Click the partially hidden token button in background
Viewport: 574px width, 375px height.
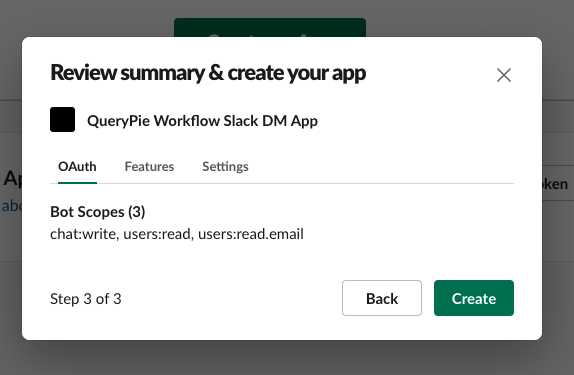click(555, 183)
